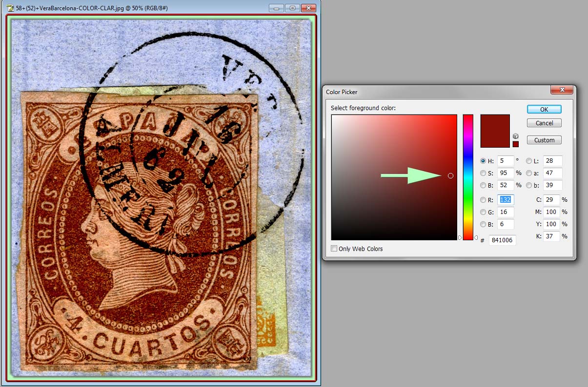Click the brightness field showing 52
This screenshot has height=387, width=588.
tap(506, 185)
